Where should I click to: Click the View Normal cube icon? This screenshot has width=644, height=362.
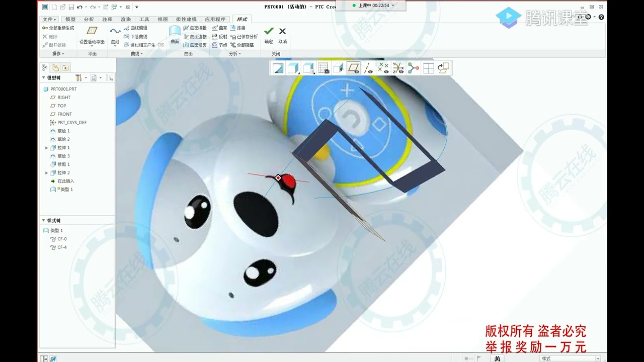[339, 68]
